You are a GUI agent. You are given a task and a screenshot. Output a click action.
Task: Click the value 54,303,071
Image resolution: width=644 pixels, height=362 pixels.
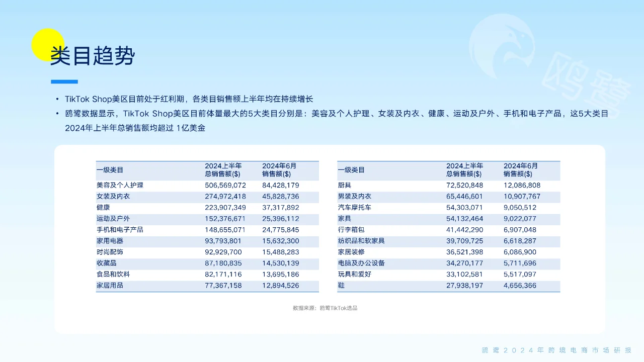[465, 208]
